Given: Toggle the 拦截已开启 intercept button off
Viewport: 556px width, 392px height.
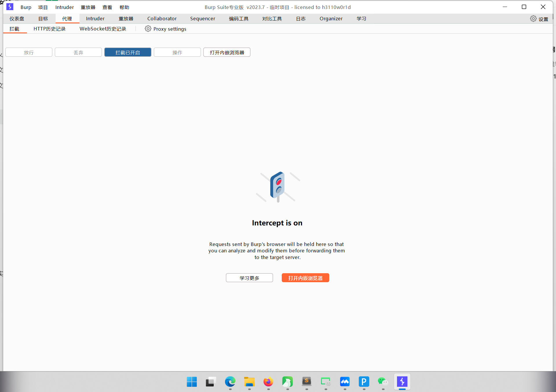Looking at the screenshot, I should click(x=128, y=52).
